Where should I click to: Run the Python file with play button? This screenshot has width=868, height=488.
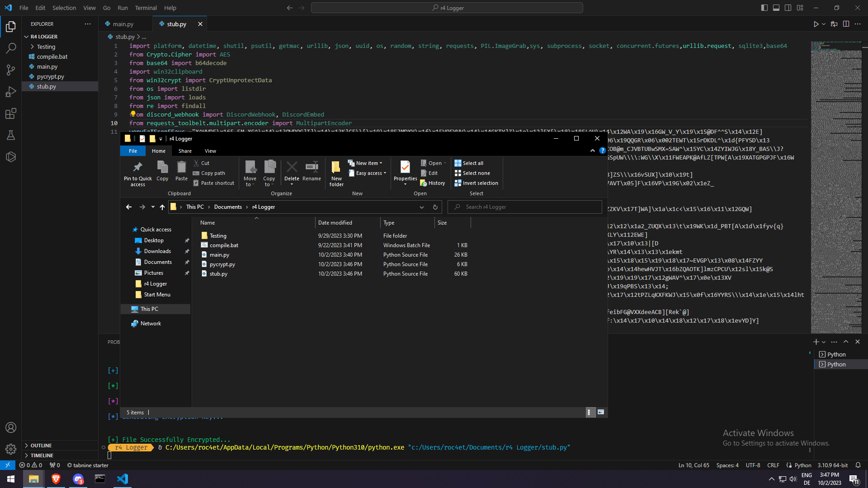pyautogui.click(x=816, y=24)
